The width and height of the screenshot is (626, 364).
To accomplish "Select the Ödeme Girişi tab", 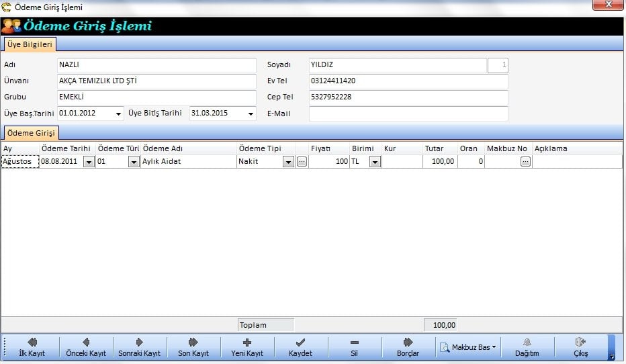I will tap(31, 132).
